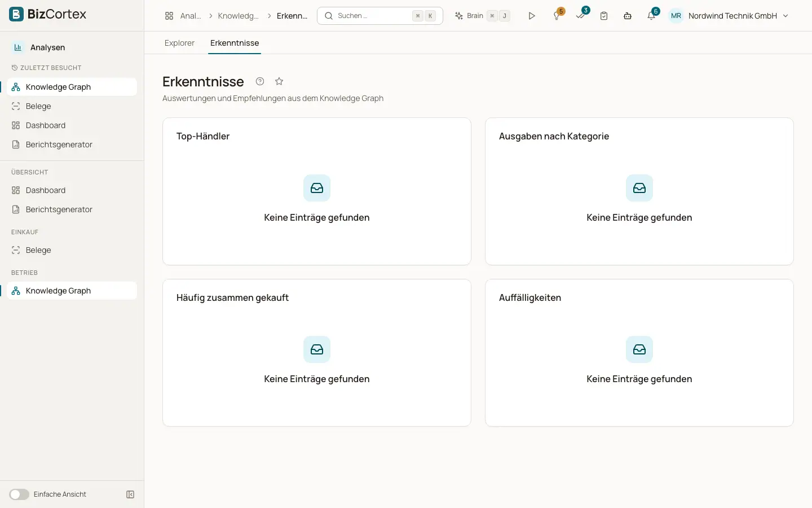Open Dashboard in the Übersicht section
This screenshot has width=812, height=508.
[72, 190]
